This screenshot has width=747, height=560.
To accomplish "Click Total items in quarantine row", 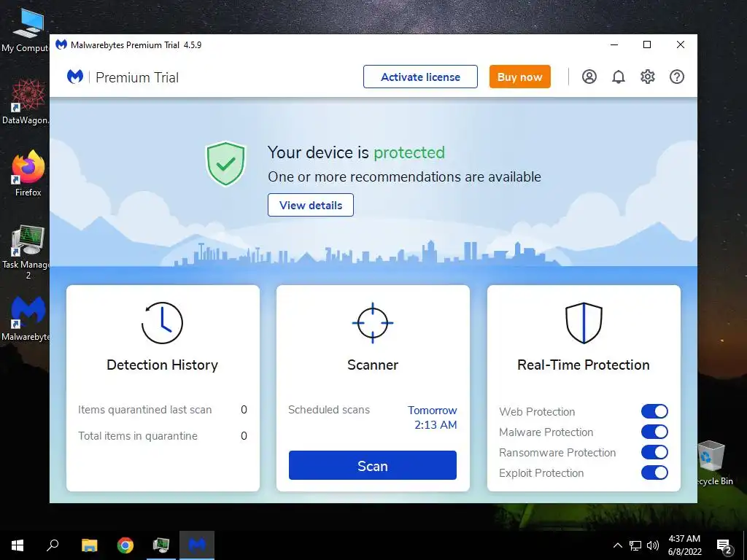I will (x=163, y=436).
